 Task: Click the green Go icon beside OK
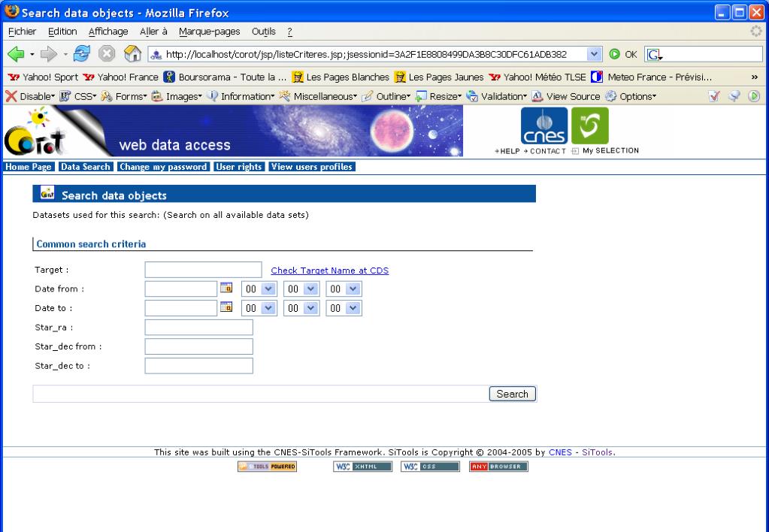pyautogui.click(x=614, y=54)
